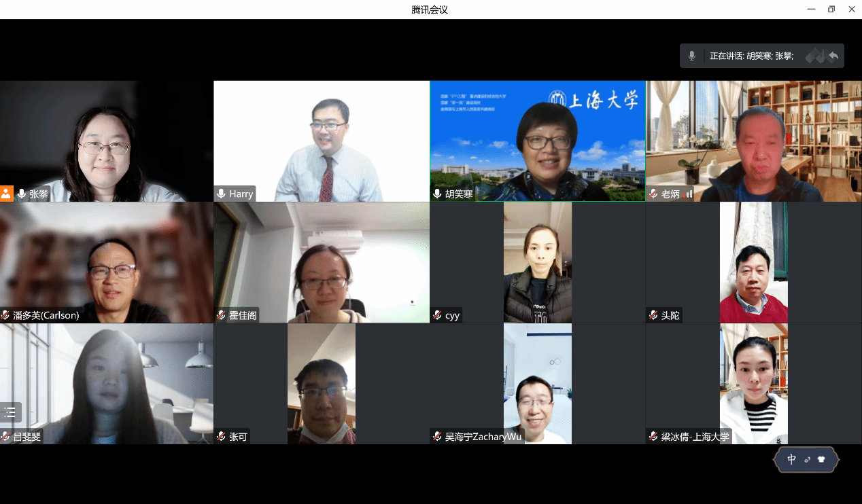Viewport: 862px width, 504px height.
Task: Toggle the 中 Chinese input mode button
Action: pos(791,460)
